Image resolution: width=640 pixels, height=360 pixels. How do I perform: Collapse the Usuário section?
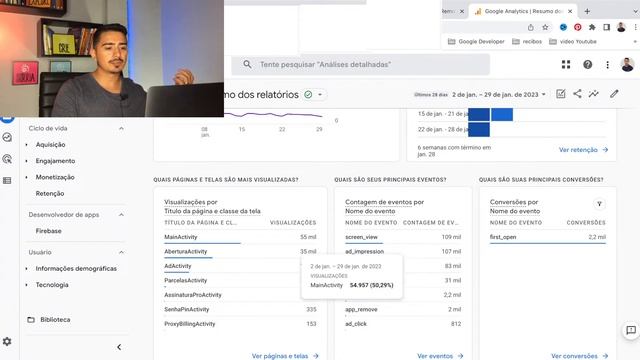click(x=121, y=252)
